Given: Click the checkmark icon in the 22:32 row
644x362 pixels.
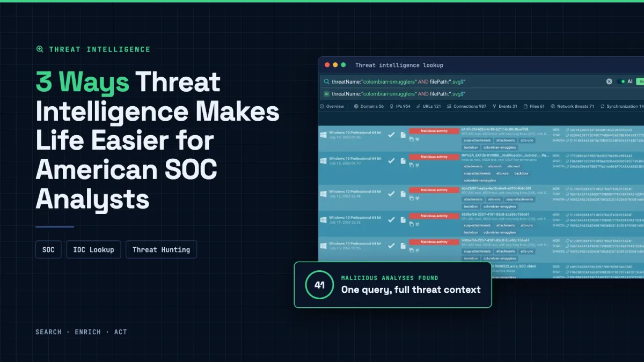Looking at the screenshot, I should [391, 219].
